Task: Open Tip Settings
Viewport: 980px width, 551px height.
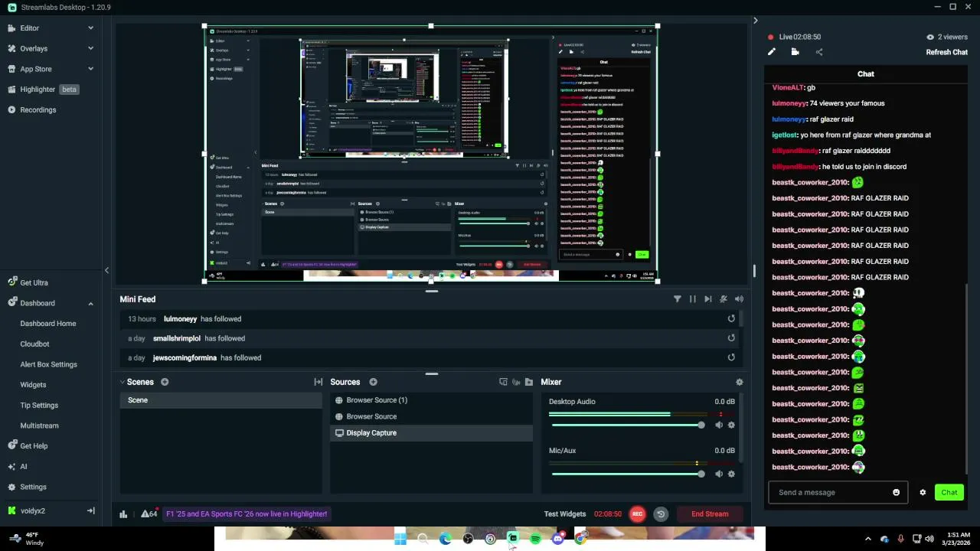Action: 39,406
